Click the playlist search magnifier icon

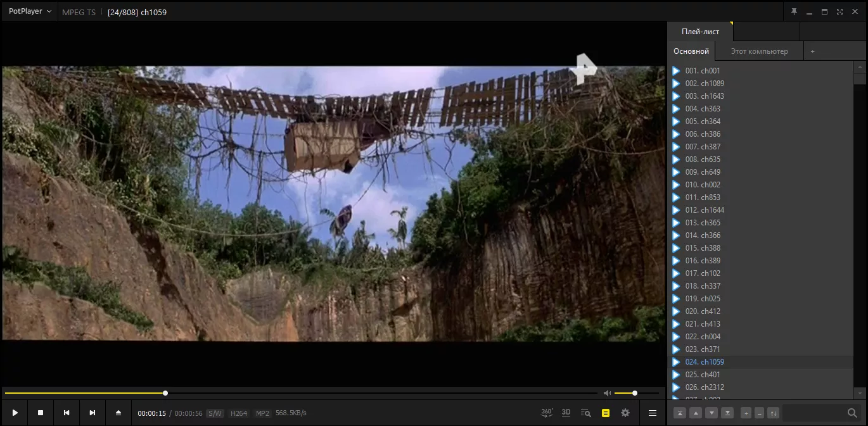point(852,413)
